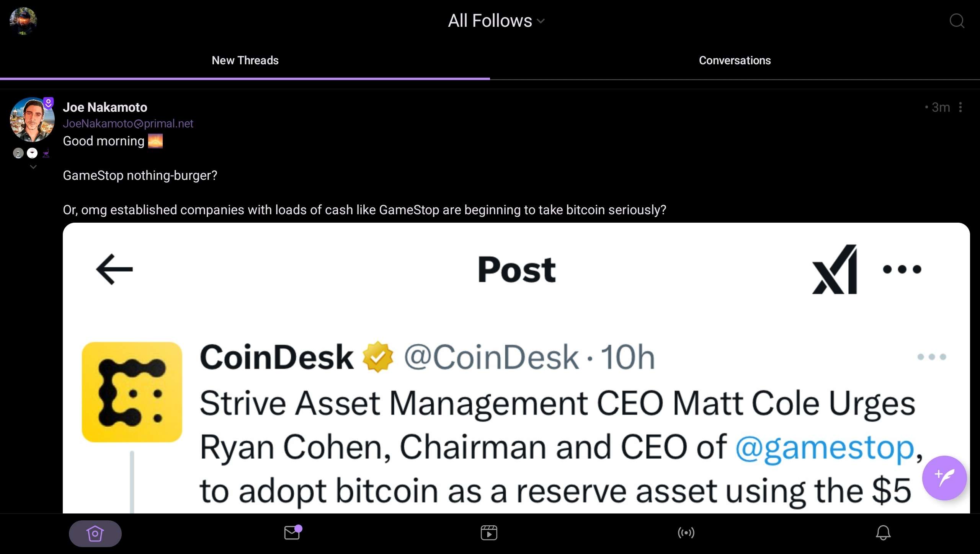This screenshot has height=554, width=980.
Task: Click JoeNakamoto@primal.net address link
Action: [x=128, y=124]
